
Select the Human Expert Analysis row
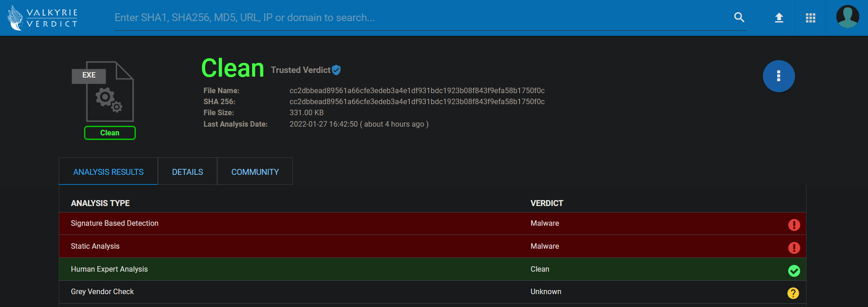click(x=432, y=269)
